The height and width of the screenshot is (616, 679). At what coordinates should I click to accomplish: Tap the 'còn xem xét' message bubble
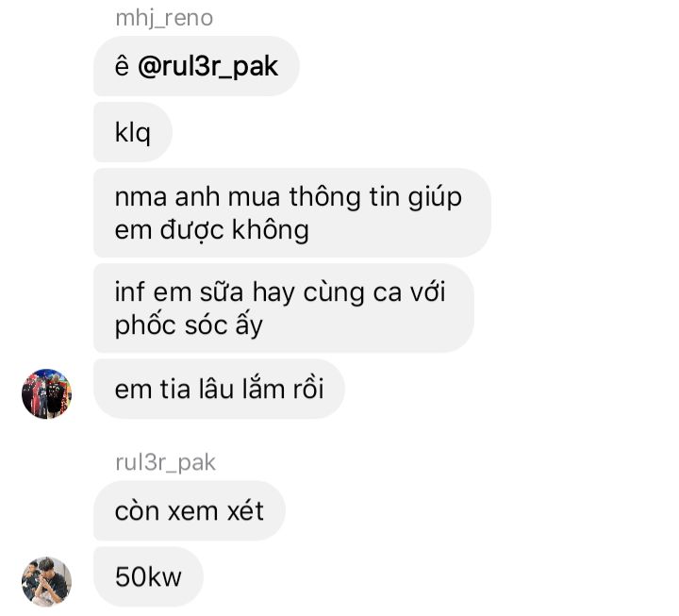click(190, 510)
